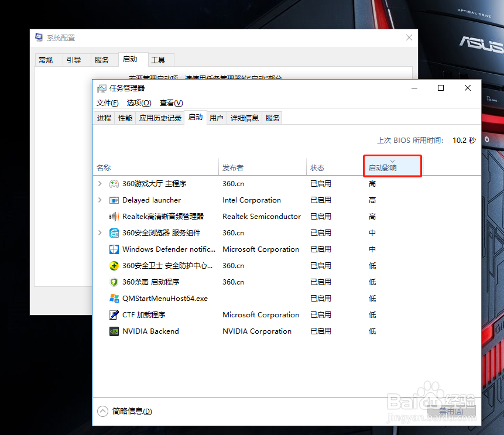
Task: Select the Realtek高清晰音频管理器 entry
Action: click(x=163, y=217)
